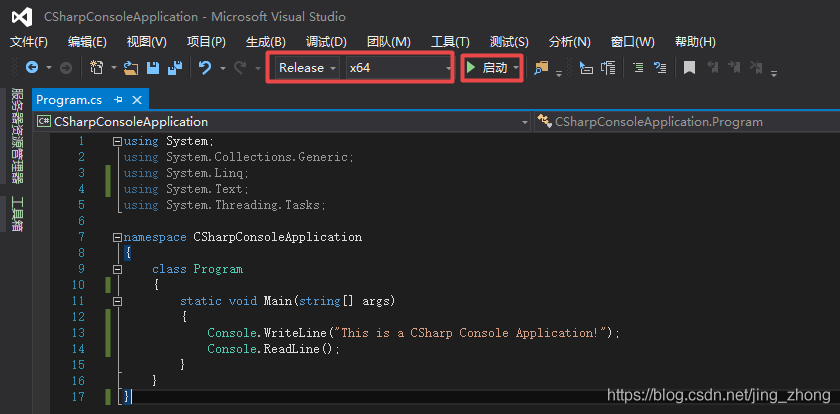
Task: Toggle bookmark on current line icon
Action: (x=689, y=68)
